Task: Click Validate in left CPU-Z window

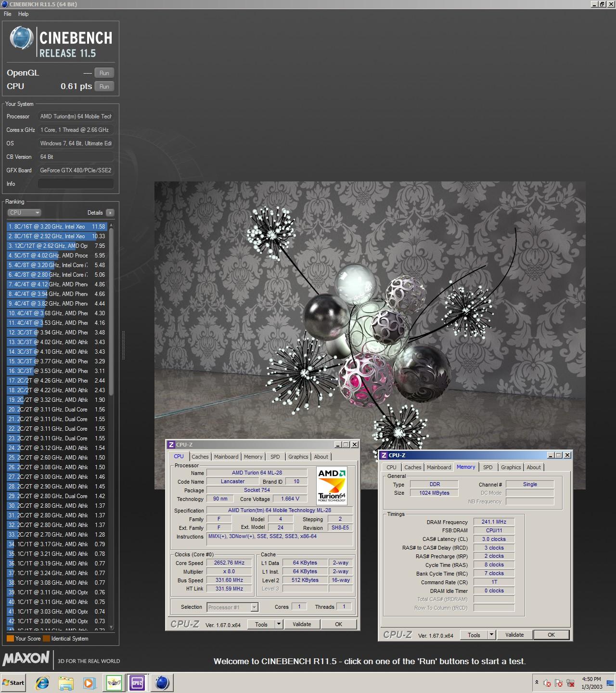Action: click(302, 624)
